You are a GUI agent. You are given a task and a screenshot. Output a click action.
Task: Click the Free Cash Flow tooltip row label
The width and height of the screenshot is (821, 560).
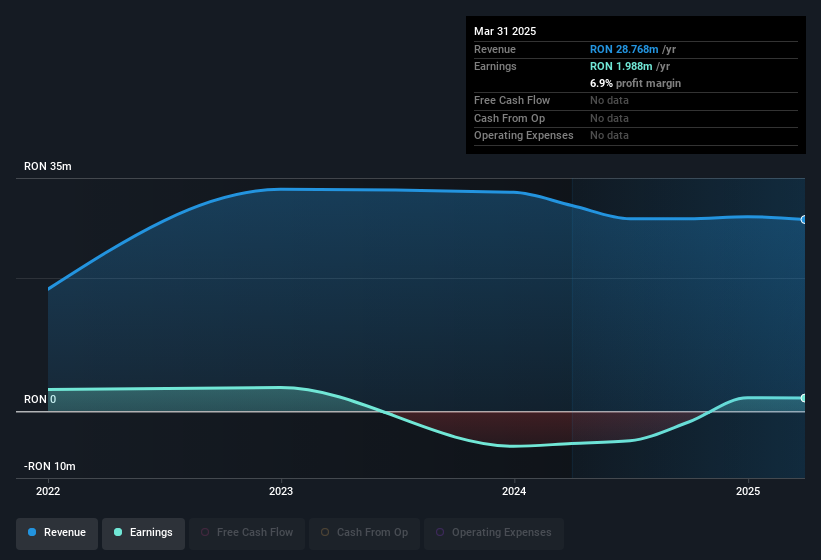512,100
